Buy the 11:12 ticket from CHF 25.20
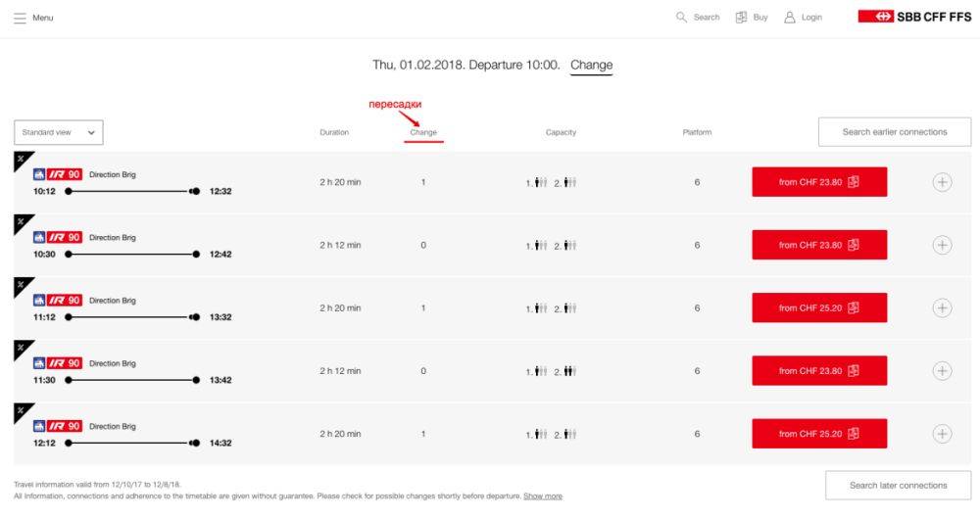 pyautogui.click(x=818, y=307)
